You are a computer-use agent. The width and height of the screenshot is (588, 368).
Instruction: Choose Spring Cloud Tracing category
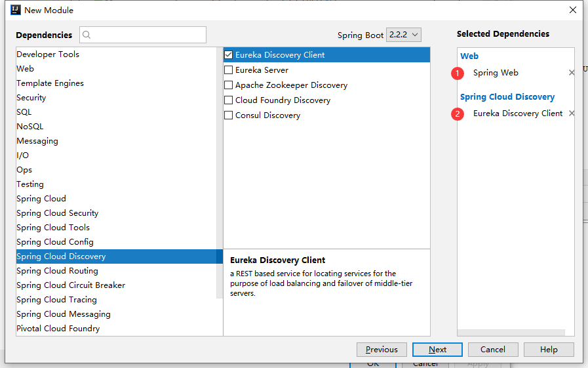tap(116, 300)
